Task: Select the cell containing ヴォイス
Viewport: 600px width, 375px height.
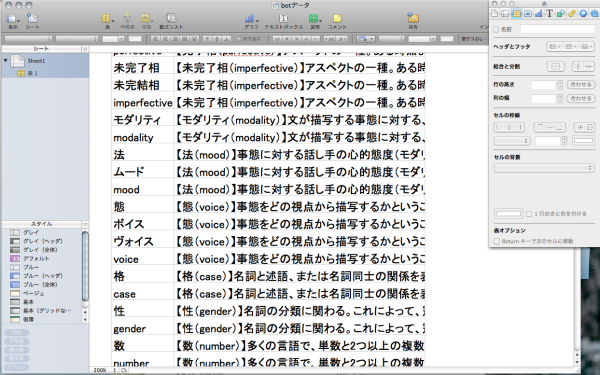Action: 143,241
